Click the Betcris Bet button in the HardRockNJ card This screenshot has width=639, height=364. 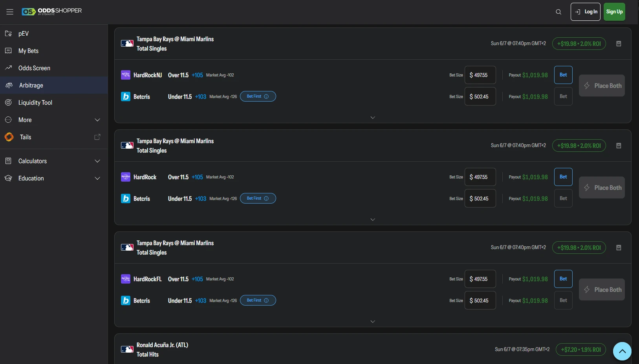[x=563, y=96]
